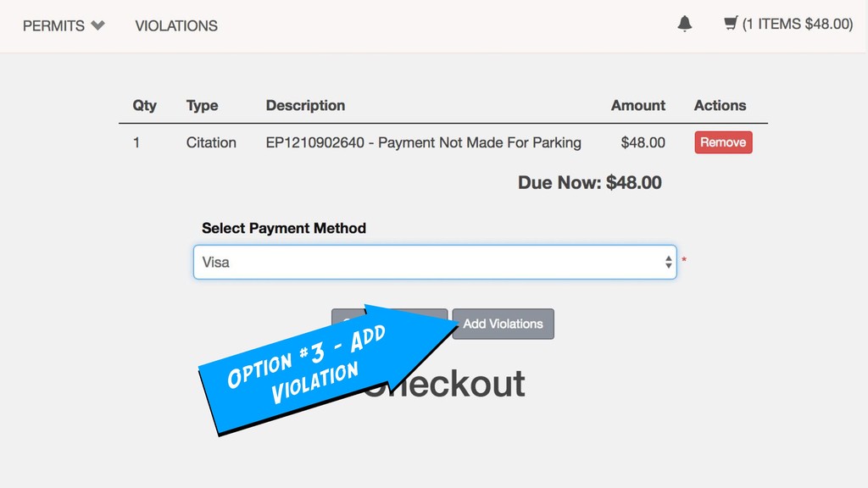
Task: Click the Add Violations button
Action: click(x=503, y=324)
